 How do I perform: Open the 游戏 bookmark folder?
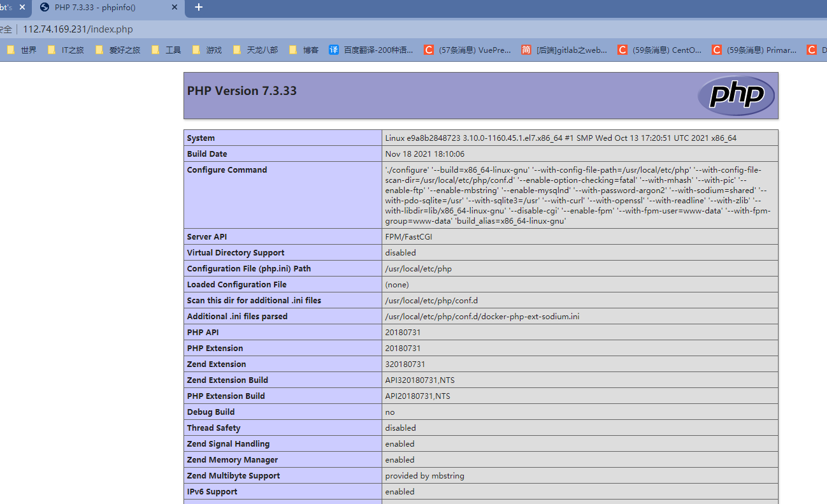pyautogui.click(x=207, y=50)
